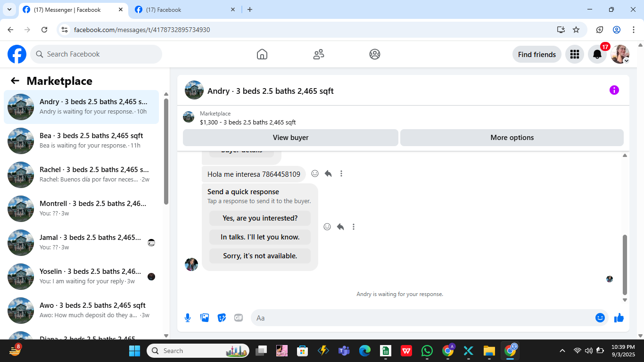This screenshot has width=644, height=362.
Task: Open the Yoselin conversation
Action: [x=81, y=277]
